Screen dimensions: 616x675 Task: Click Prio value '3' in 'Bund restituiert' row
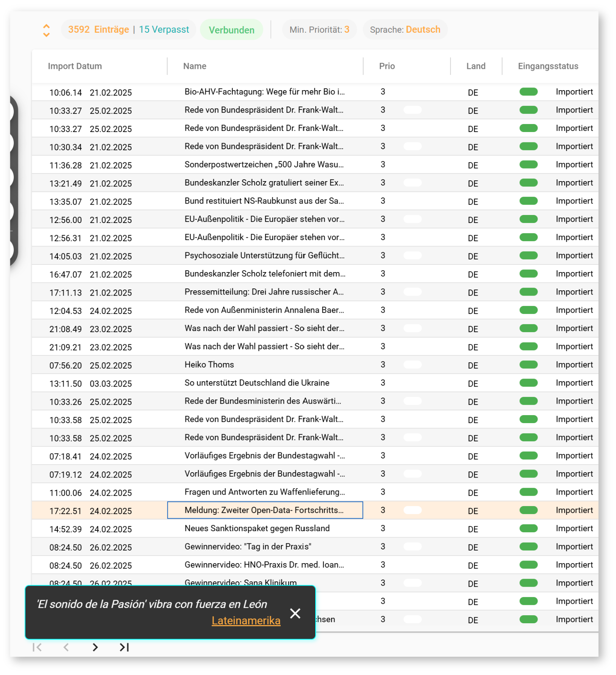[x=383, y=201]
